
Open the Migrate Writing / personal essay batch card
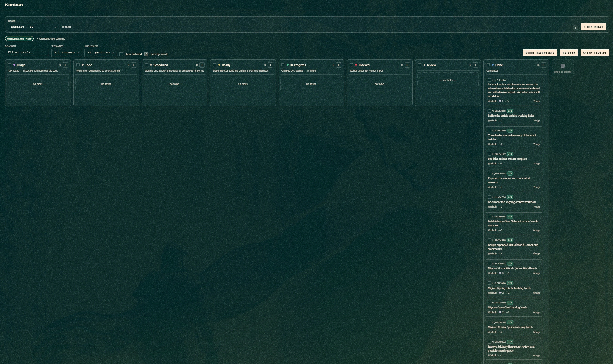coord(514,327)
